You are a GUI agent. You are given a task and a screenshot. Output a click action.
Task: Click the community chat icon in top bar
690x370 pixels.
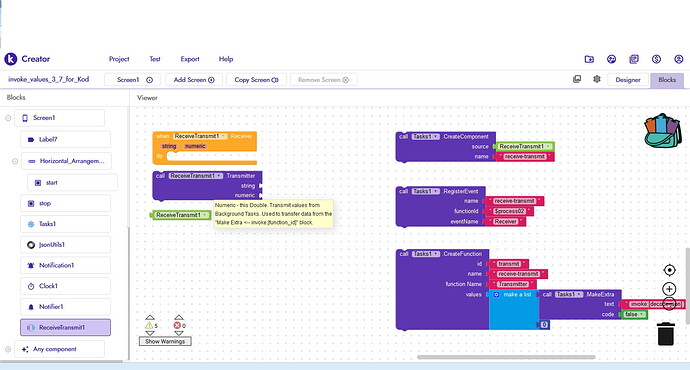click(611, 59)
